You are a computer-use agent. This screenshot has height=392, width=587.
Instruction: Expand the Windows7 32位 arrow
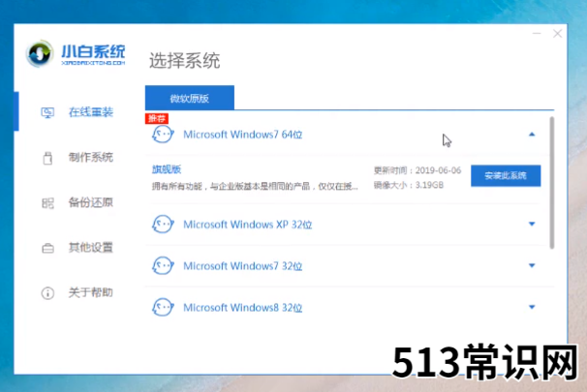(x=532, y=265)
